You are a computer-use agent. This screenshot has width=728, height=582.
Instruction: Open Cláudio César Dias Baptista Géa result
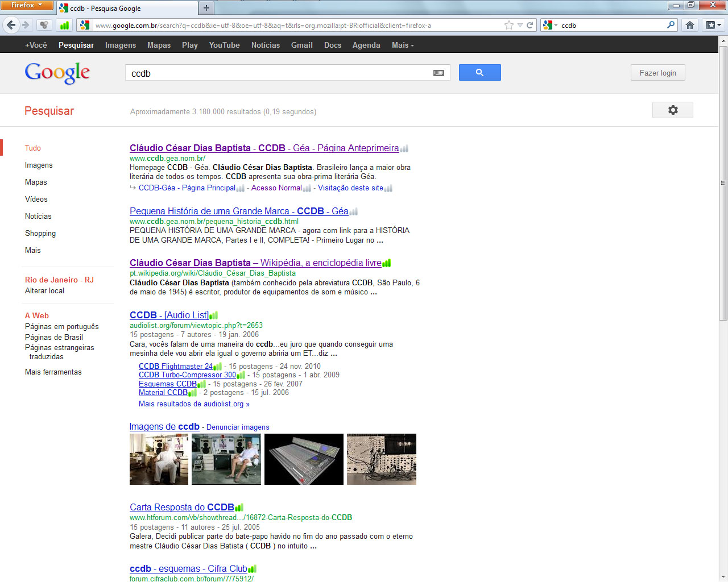(x=264, y=148)
